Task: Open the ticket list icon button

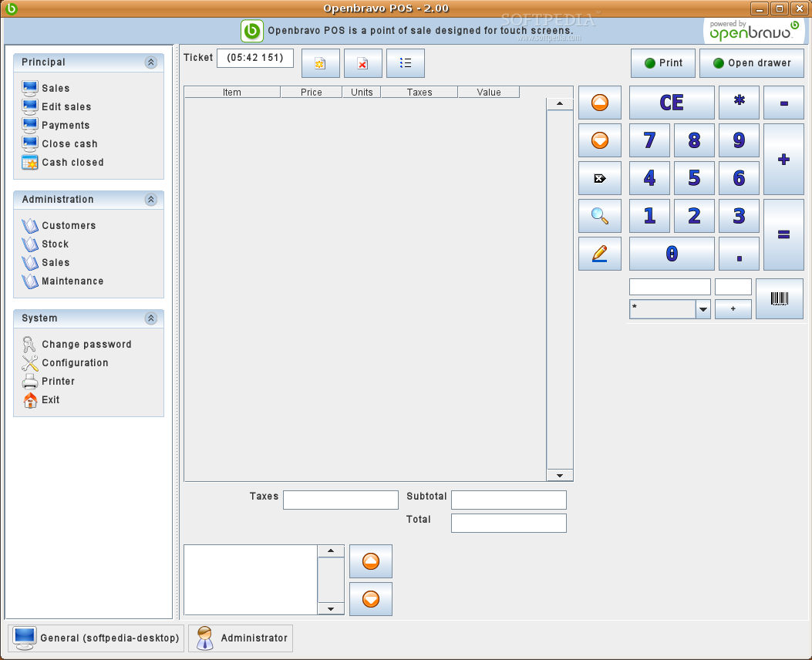Action: coord(405,63)
